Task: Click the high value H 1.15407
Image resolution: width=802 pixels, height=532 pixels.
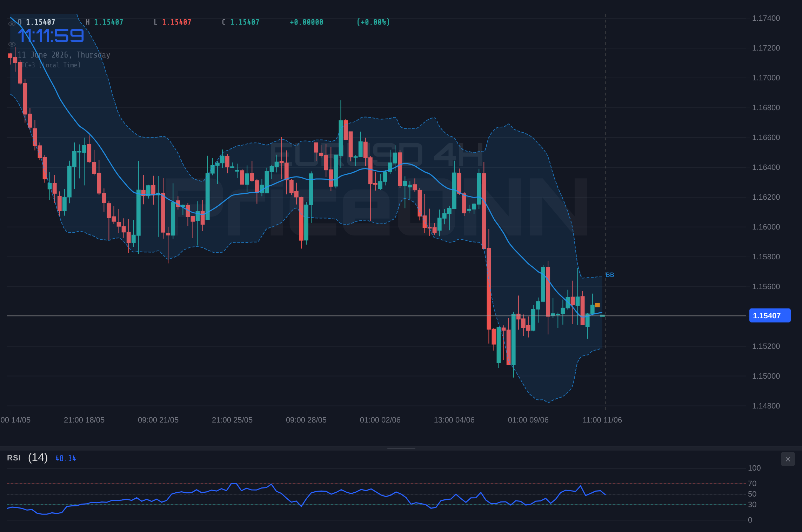Action: (x=105, y=22)
